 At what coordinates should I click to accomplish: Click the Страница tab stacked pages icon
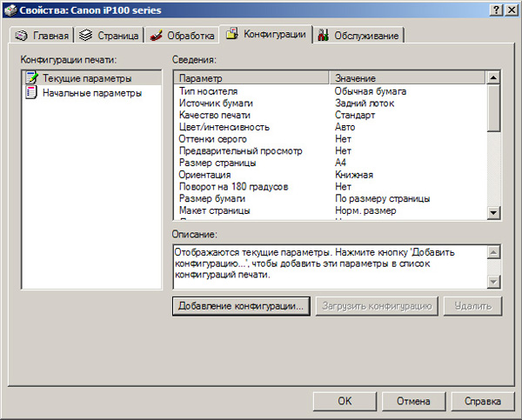click(85, 35)
